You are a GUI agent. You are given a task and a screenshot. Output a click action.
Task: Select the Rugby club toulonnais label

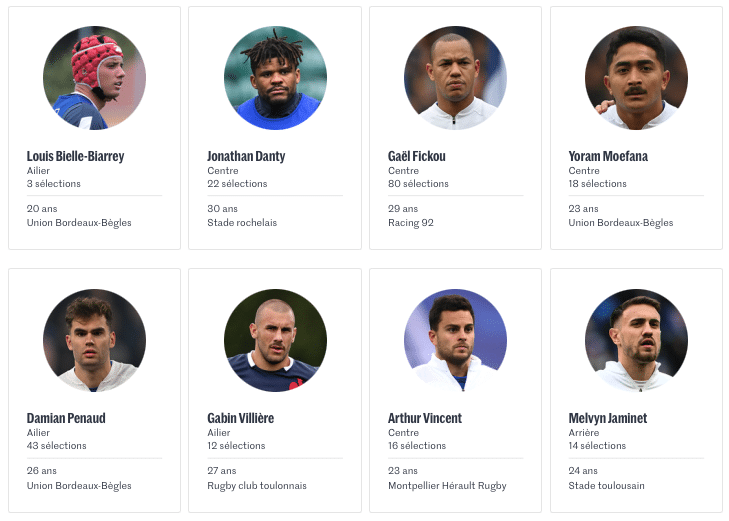(257, 486)
